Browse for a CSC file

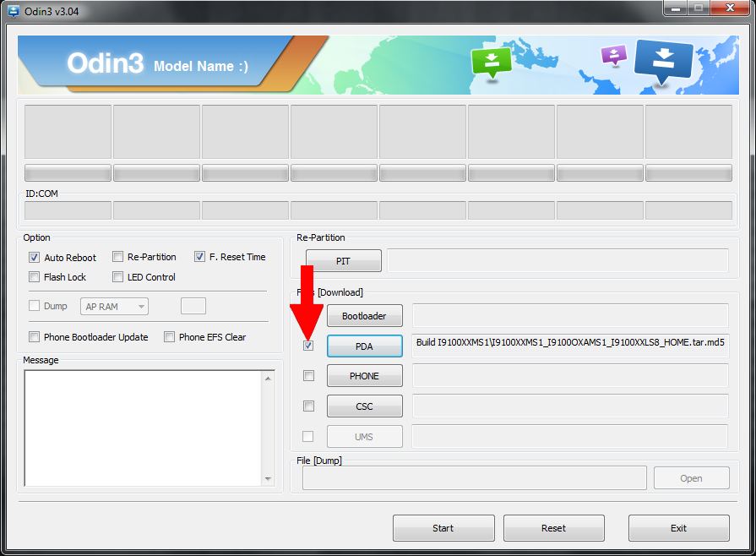tap(365, 406)
